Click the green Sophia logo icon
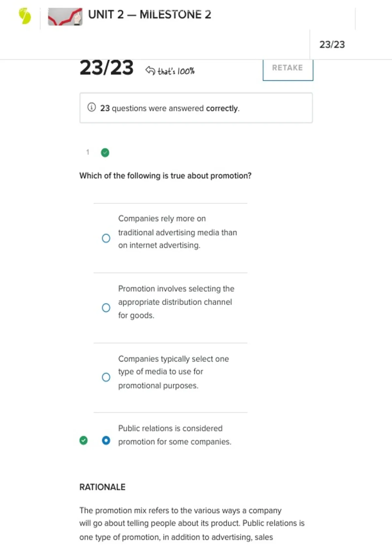 click(x=25, y=16)
